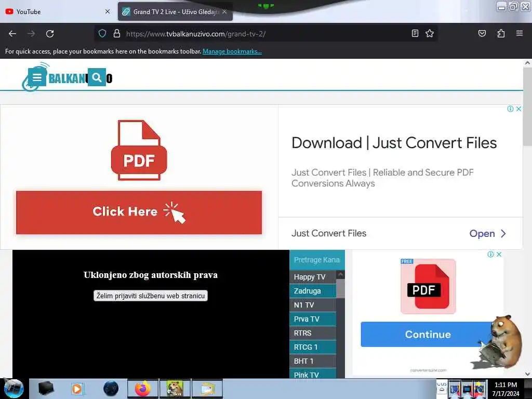
Task: Open the Pocket save icon
Action: [482, 33]
